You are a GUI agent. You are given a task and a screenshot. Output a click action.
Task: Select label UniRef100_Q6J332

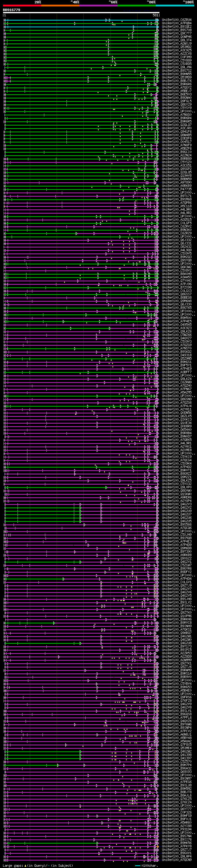point(177,240)
